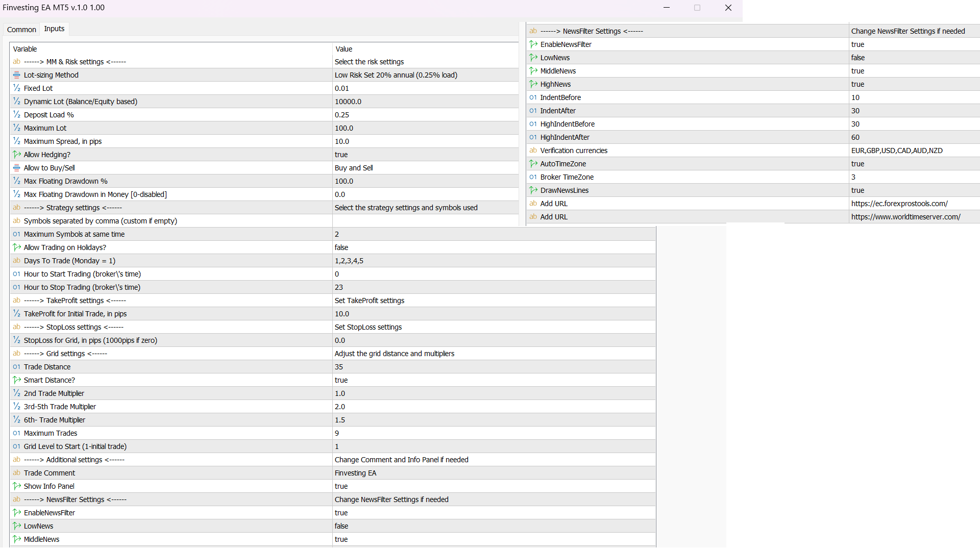Switch to the Common tab
This screenshot has width=980, height=550.
point(21,30)
